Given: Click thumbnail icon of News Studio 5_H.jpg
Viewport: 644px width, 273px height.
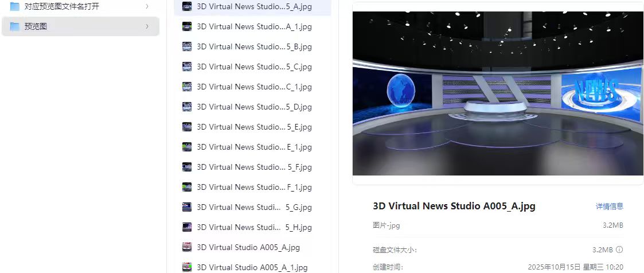Looking at the screenshot, I should (x=187, y=227).
